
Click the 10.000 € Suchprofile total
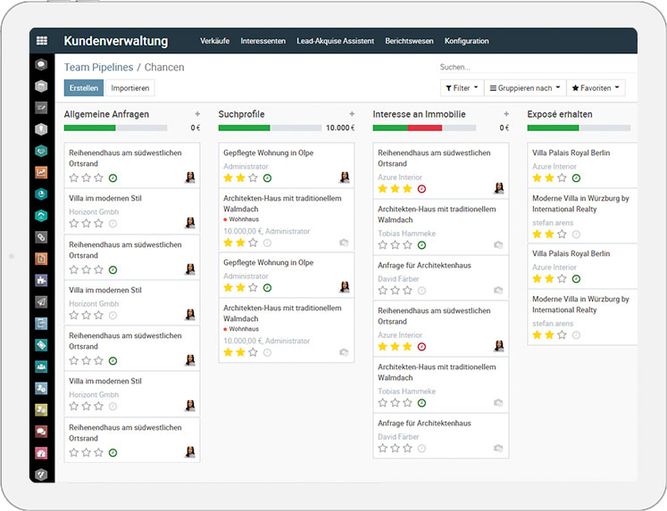pos(340,128)
